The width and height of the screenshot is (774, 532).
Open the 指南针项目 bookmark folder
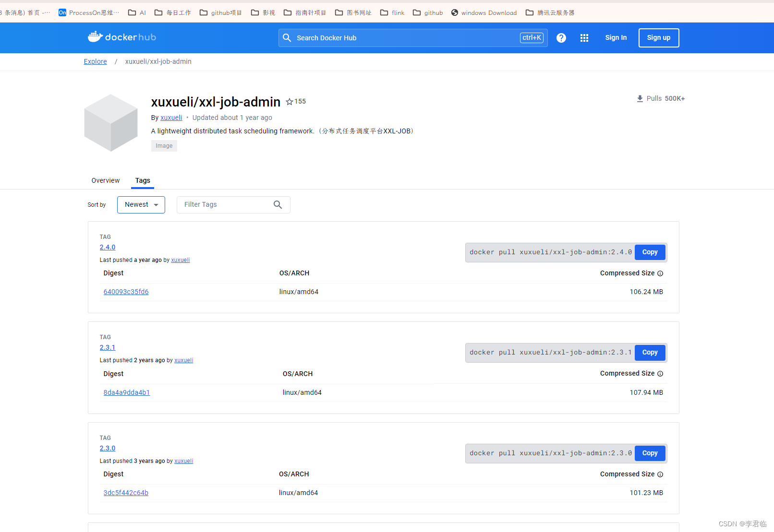pyautogui.click(x=304, y=12)
